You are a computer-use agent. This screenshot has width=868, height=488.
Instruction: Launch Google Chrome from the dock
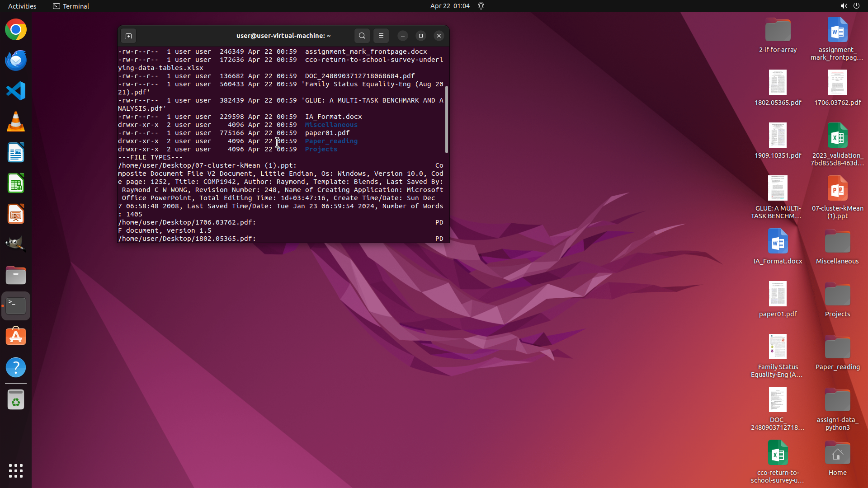[16, 30]
